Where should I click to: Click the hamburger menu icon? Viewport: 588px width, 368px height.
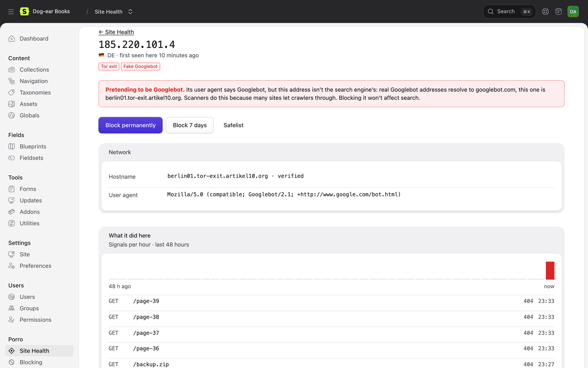[11, 11]
